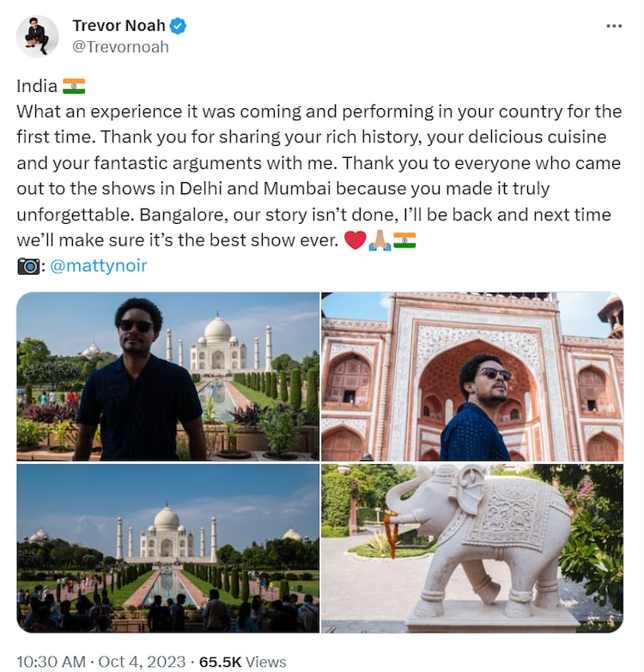Open the @mattynoir mention link
Image resolution: width=644 pixels, height=672 pixels.
coord(99,266)
